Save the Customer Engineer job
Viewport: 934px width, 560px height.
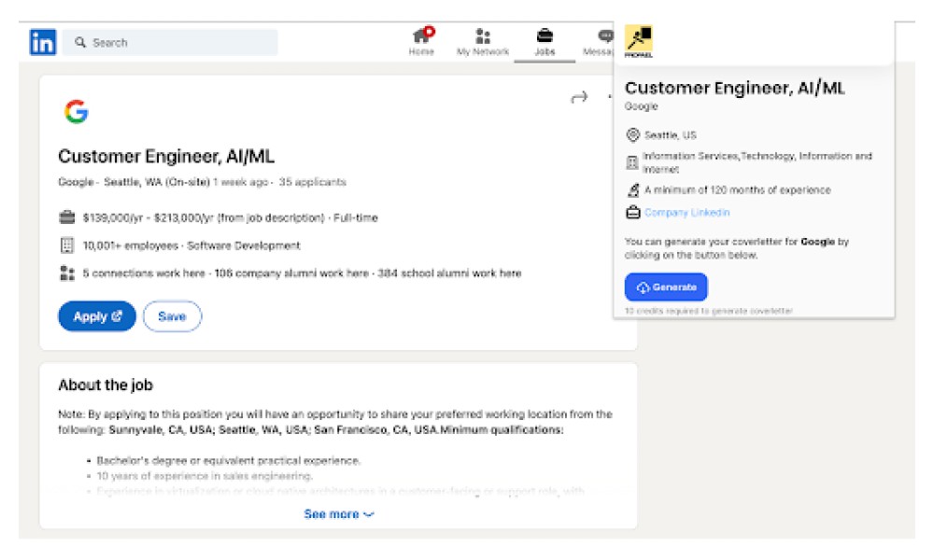pyautogui.click(x=172, y=316)
